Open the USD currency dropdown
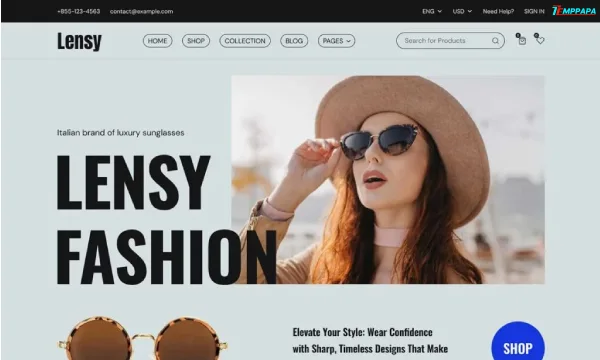Image resolution: width=600 pixels, height=360 pixels. tap(462, 11)
